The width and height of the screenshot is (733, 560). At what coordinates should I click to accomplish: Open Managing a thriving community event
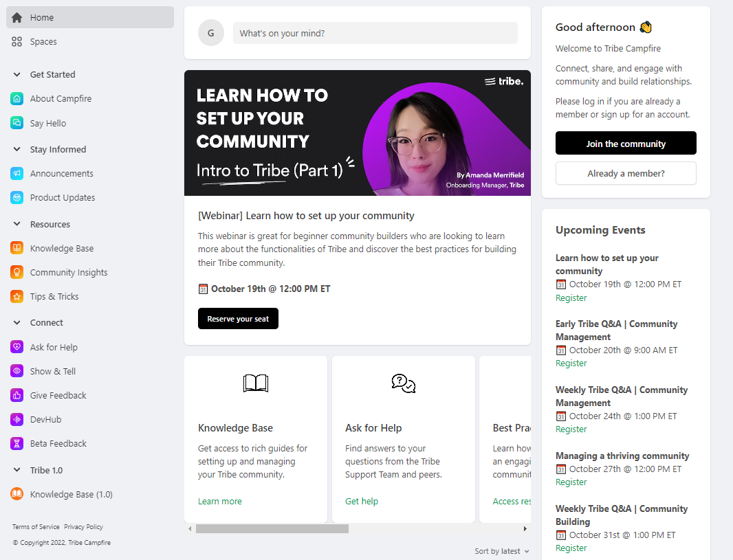tap(622, 456)
